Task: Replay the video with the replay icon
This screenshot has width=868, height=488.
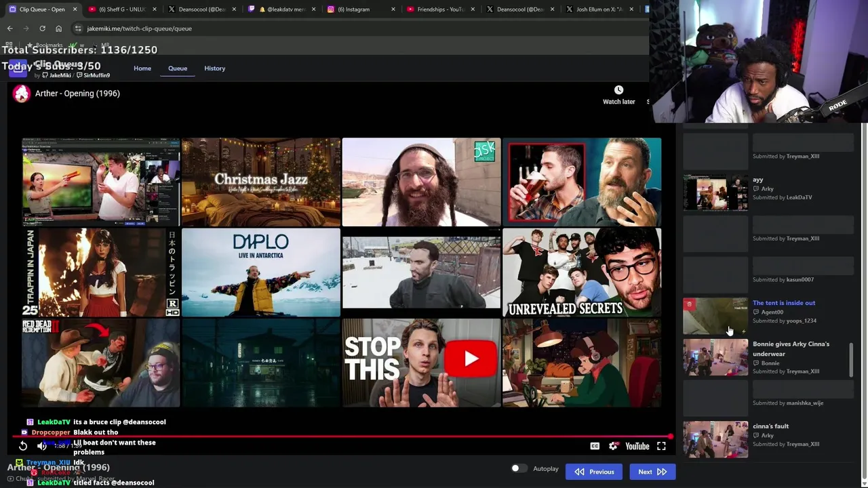Action: click(x=23, y=446)
